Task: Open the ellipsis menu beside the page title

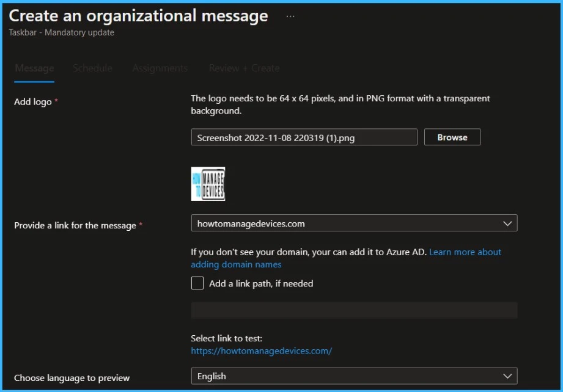Action: click(x=290, y=16)
